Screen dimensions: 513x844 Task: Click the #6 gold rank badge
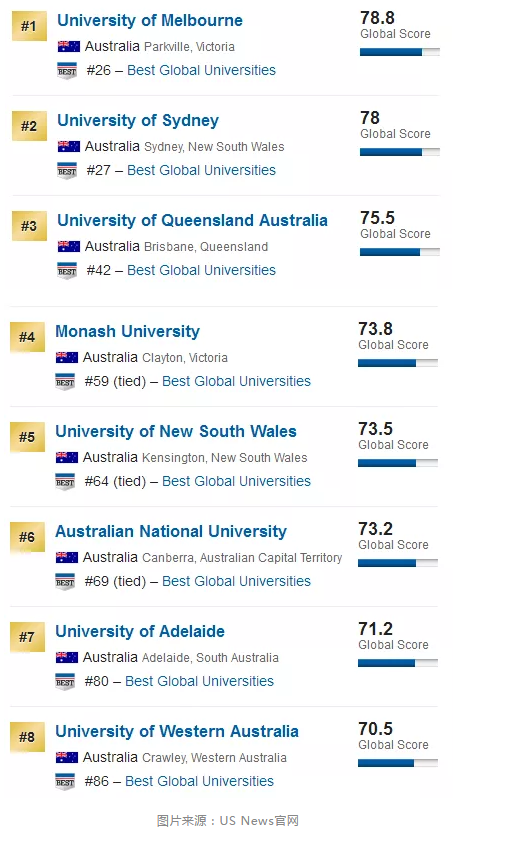(27, 537)
